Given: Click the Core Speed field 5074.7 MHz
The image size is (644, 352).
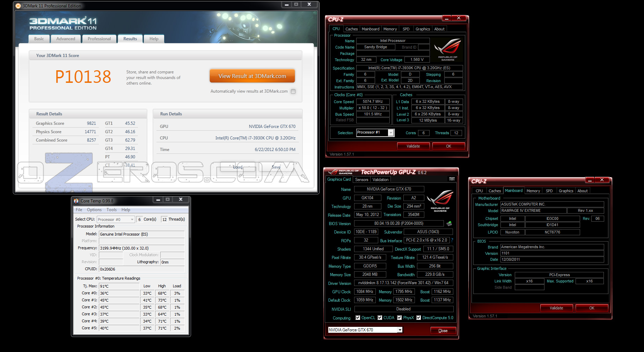Looking at the screenshot, I should [x=373, y=102].
